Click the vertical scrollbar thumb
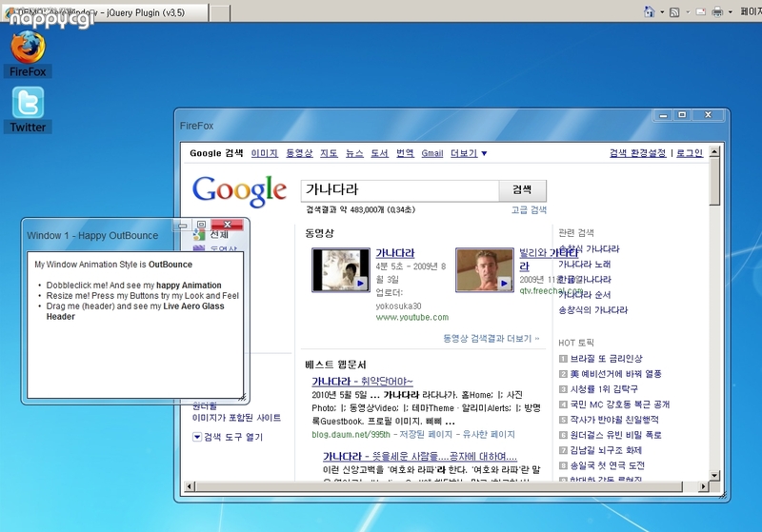The image size is (762, 532). [714, 182]
